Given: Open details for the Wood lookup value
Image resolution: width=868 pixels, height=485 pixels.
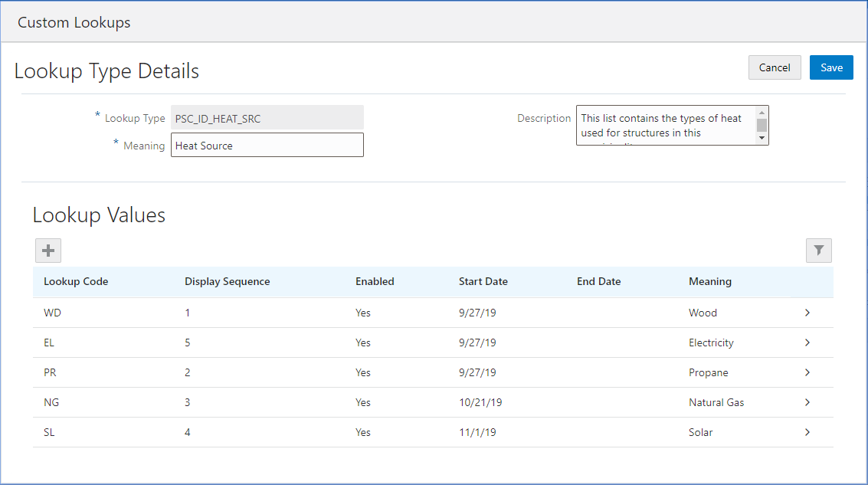Looking at the screenshot, I should (807, 313).
